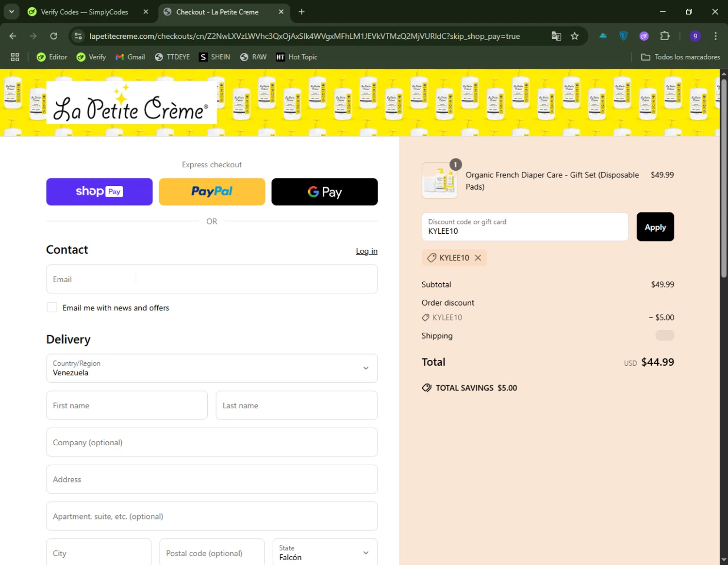Close the Verify Codes tab
Image resolution: width=728 pixels, height=565 pixels.
click(146, 12)
